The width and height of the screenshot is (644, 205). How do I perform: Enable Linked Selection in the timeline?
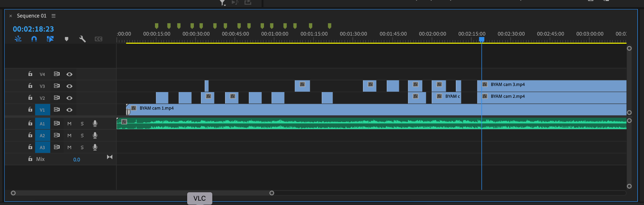click(50, 39)
